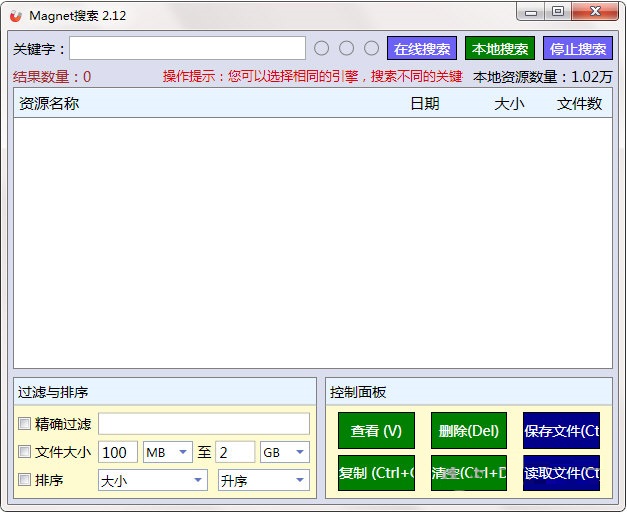
Task: Open the GB unit dropdown
Action: (x=285, y=452)
